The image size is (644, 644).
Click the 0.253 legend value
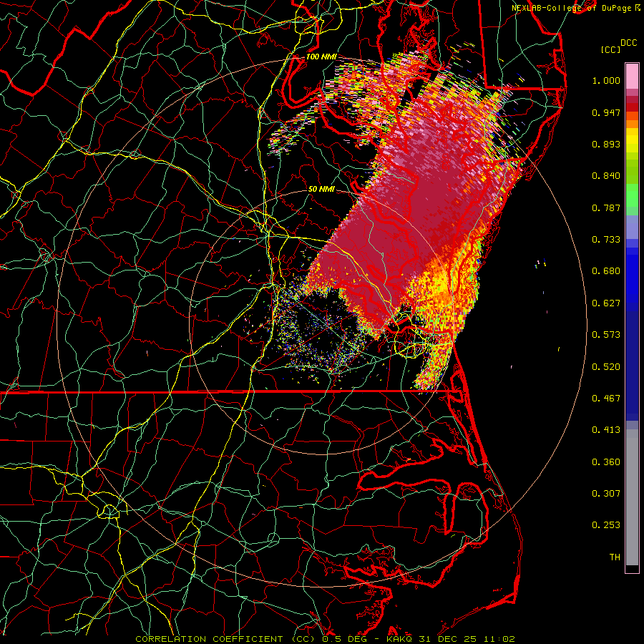pyautogui.click(x=606, y=525)
